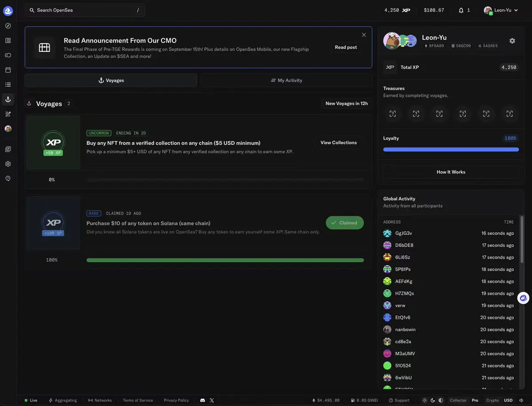Switch to the My Activity tab
The image size is (532, 406).
(x=286, y=80)
